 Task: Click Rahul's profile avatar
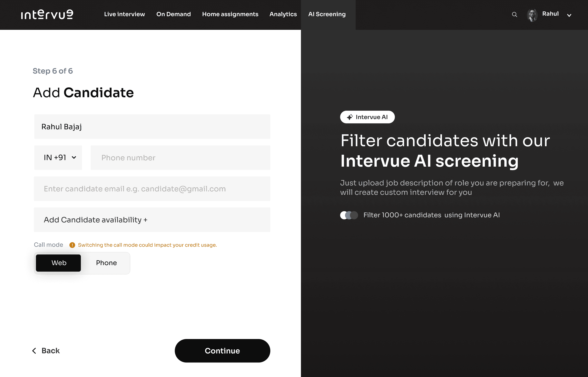[532, 15]
